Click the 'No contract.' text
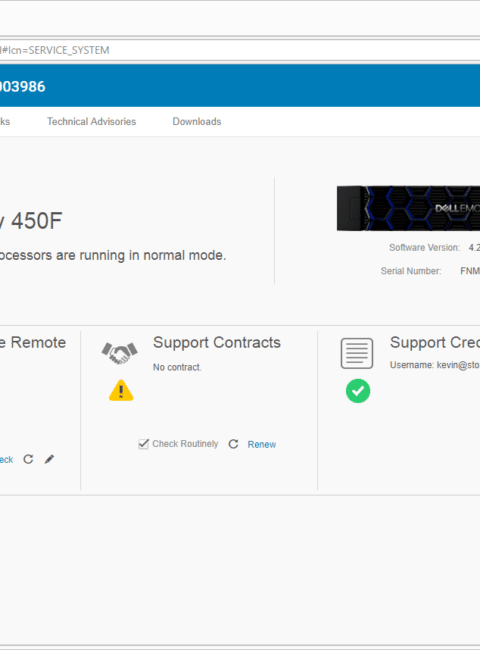The image size is (480, 650). point(177,367)
